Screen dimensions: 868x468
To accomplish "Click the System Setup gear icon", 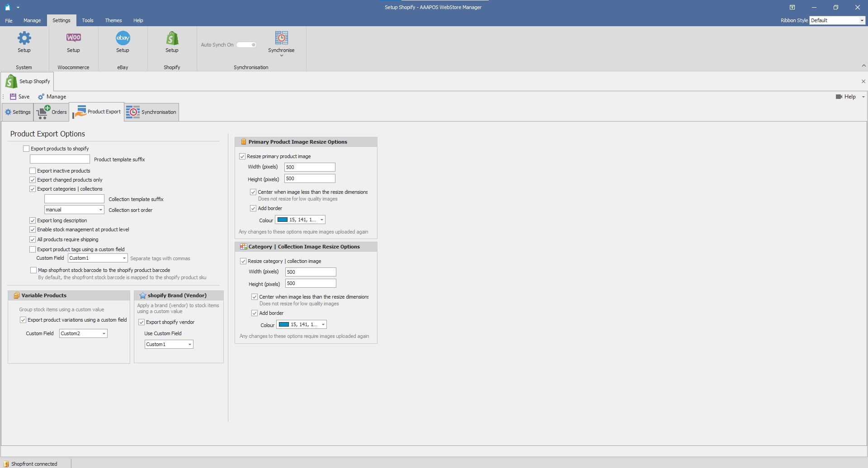I will tap(24, 38).
